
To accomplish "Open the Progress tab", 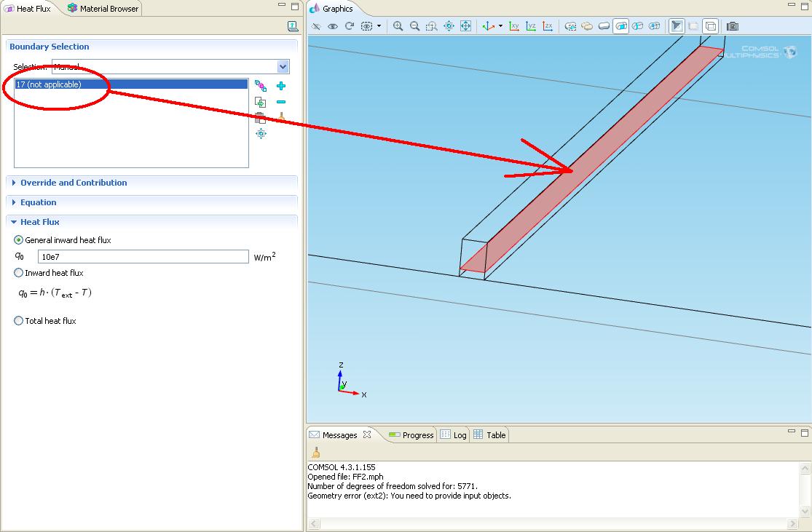I will [417, 435].
